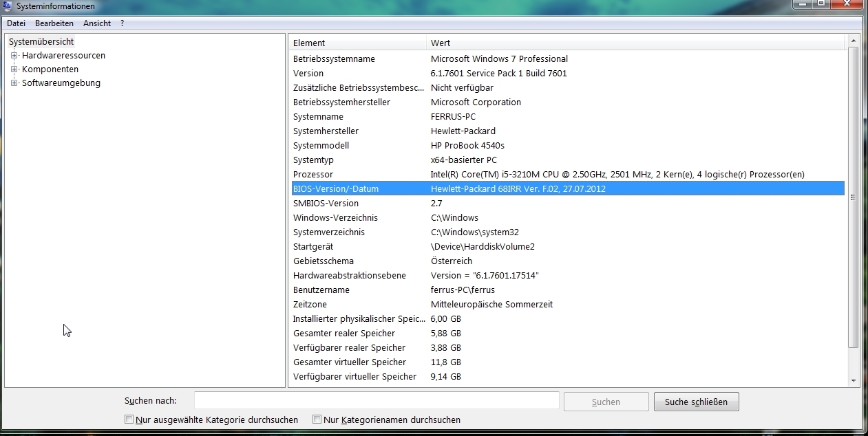
Task: Select the Benutzername row
Action: tap(567, 290)
